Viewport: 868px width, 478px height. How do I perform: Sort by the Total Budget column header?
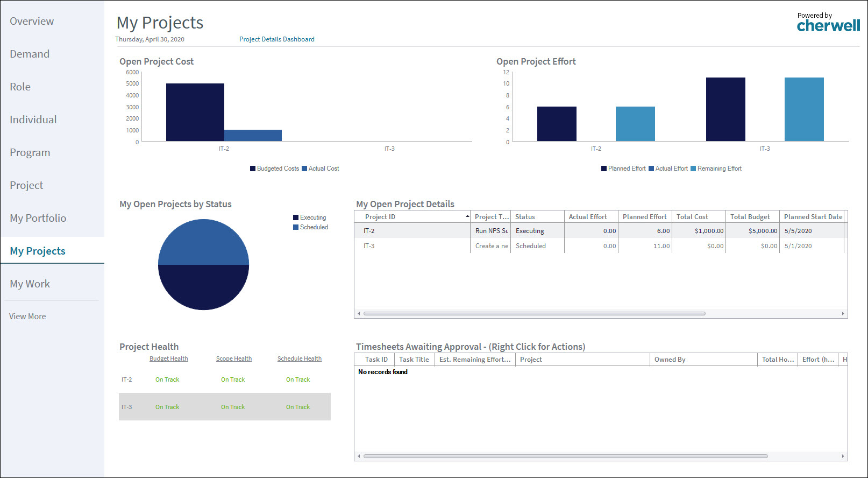pyautogui.click(x=752, y=216)
